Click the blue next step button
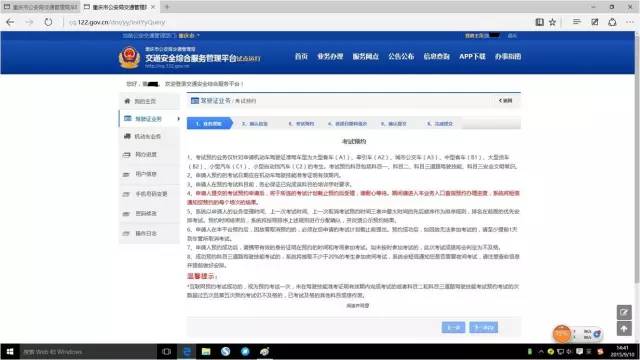The height and width of the screenshot is (360, 640). point(483,327)
